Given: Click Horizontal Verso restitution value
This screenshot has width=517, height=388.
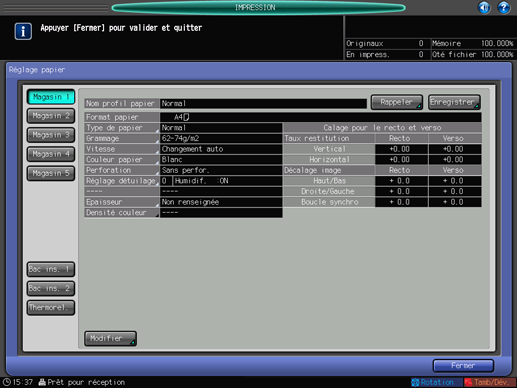Looking at the screenshot, I should click(455, 160).
